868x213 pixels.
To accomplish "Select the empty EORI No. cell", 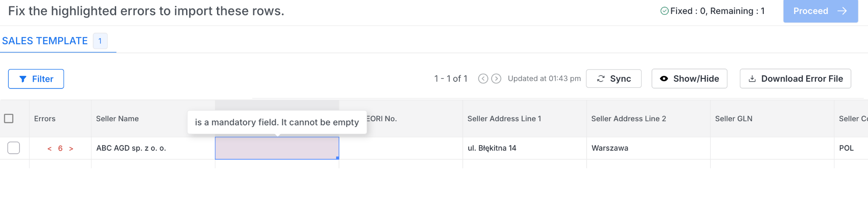I will tap(401, 148).
